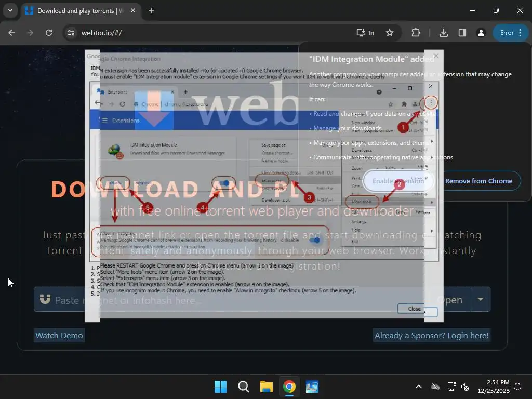Switch to Google Chrome on taskbar
The width and height of the screenshot is (532, 399).
pos(289,387)
